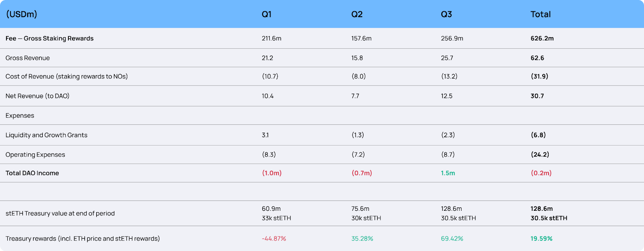The image size is (644, 251).
Task: Select the Gross Revenue row label
Action: (28, 58)
